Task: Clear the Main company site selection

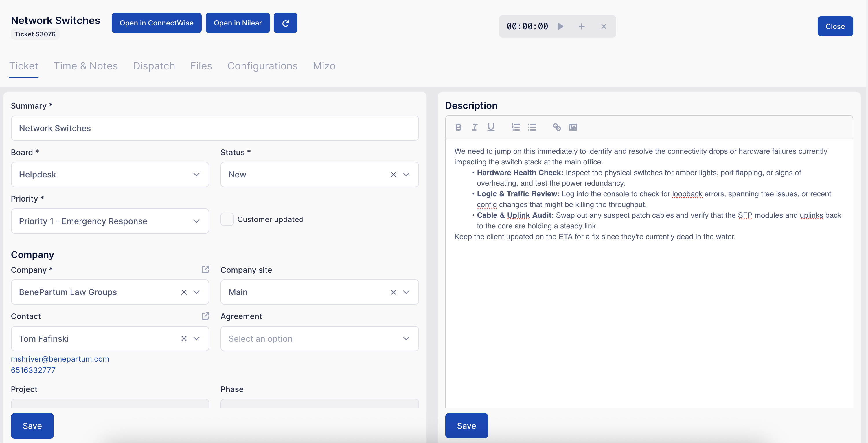Action: 393,292
